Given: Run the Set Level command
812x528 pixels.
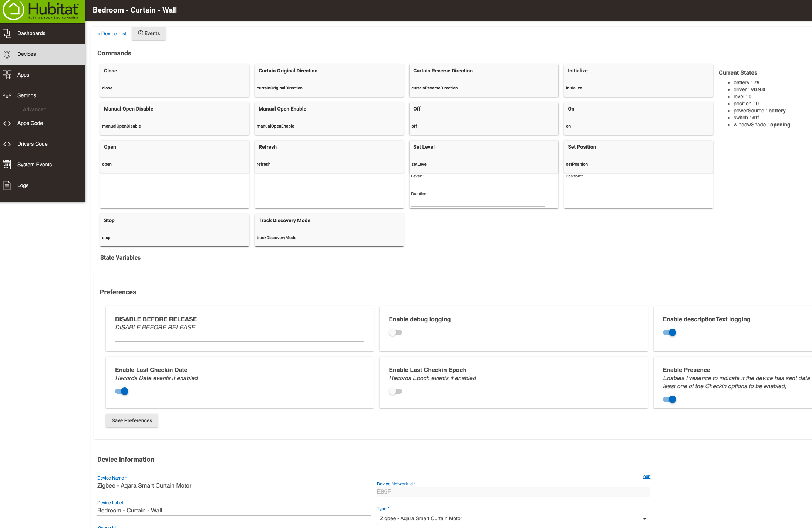Looking at the screenshot, I should click(x=484, y=156).
